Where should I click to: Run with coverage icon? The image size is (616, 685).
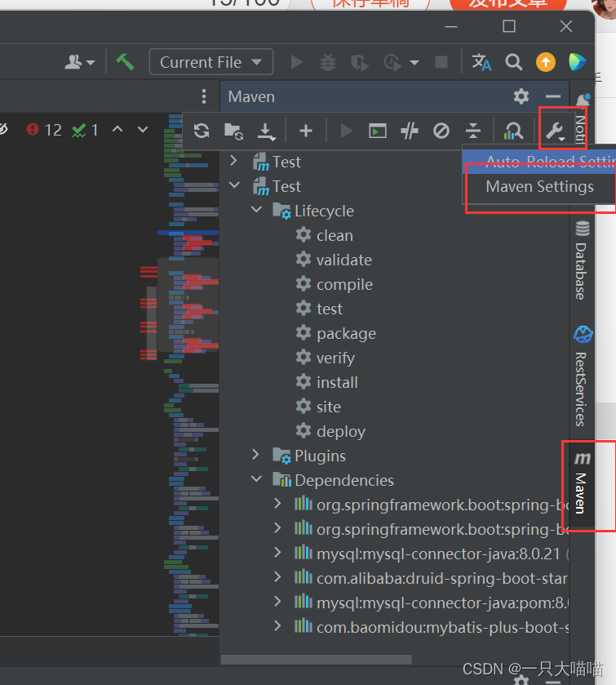[x=360, y=63]
